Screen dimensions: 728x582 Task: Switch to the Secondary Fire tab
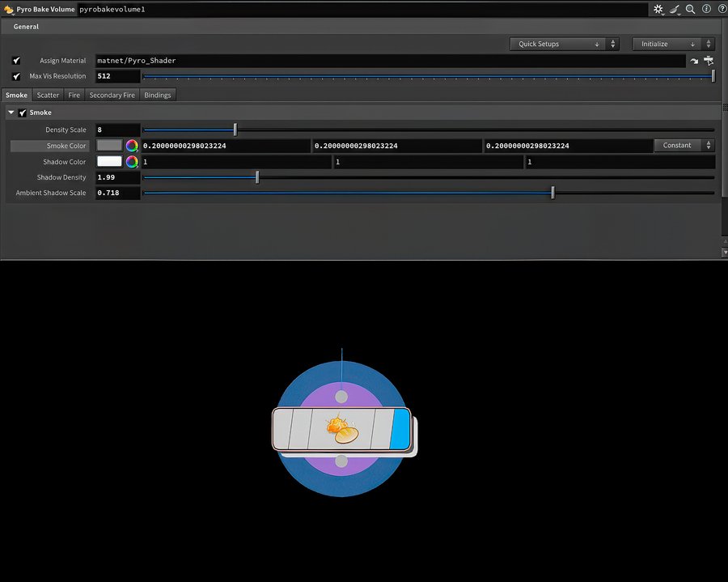[112, 96]
